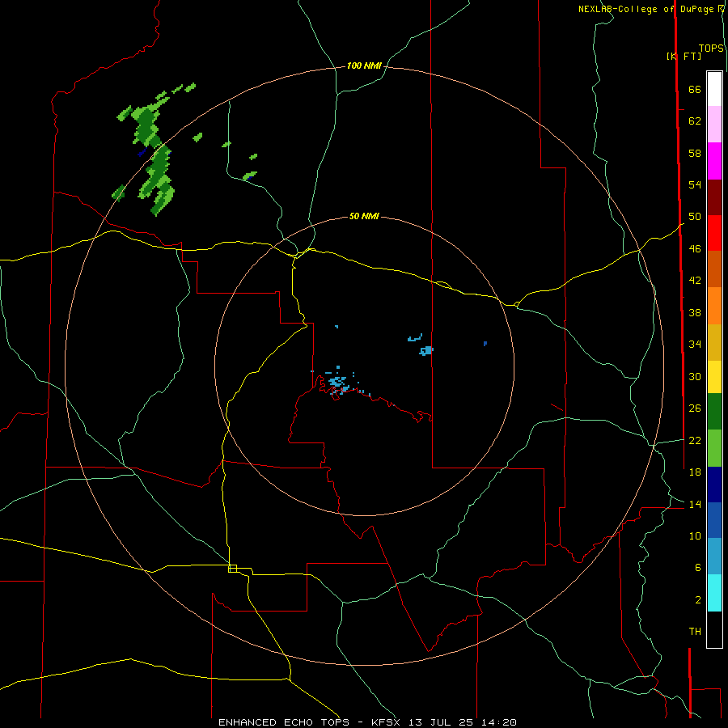
Task: Click the "ENHANCED ECHO TOPS" product title
Action: click(283, 722)
